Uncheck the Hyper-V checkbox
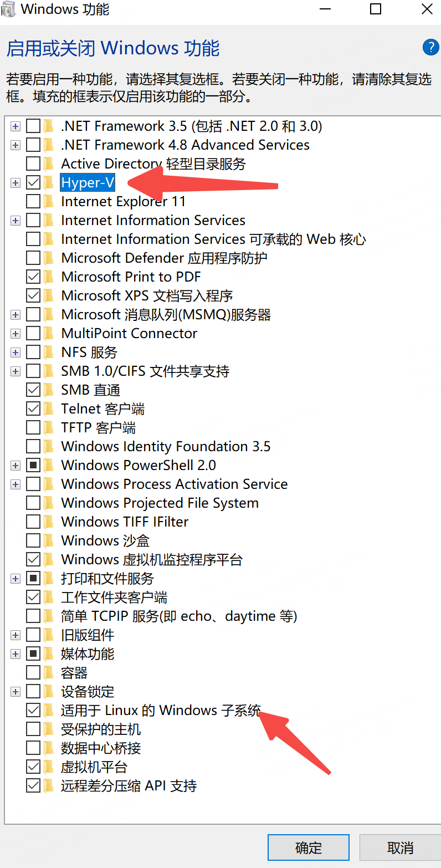This screenshot has width=441, height=868. (x=33, y=182)
